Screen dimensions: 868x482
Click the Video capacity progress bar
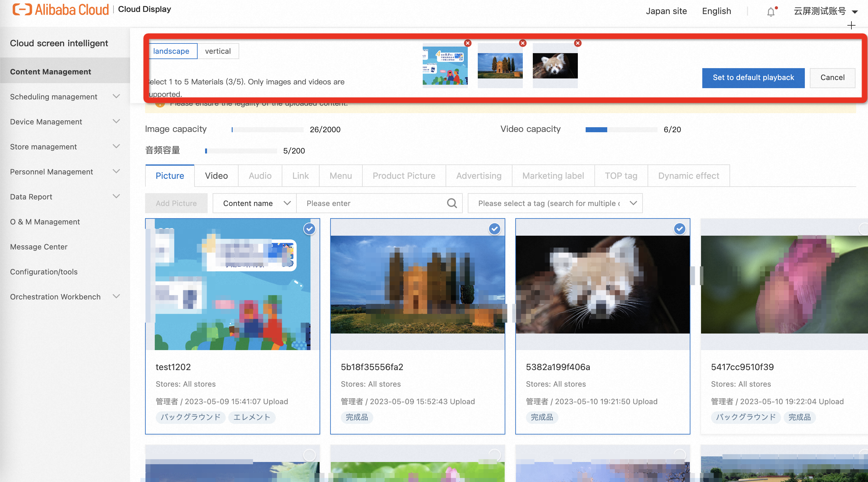coord(621,129)
